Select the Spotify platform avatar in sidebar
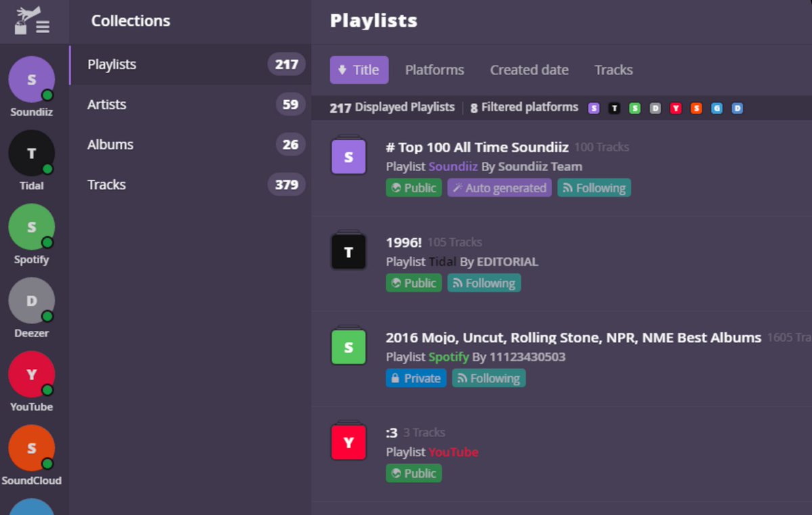812x515 pixels. coord(31,227)
